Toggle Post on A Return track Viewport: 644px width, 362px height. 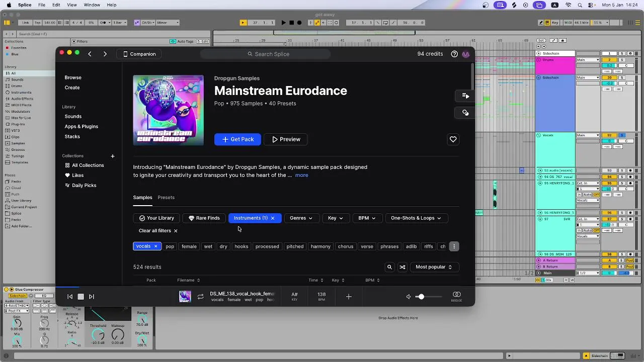click(x=630, y=260)
